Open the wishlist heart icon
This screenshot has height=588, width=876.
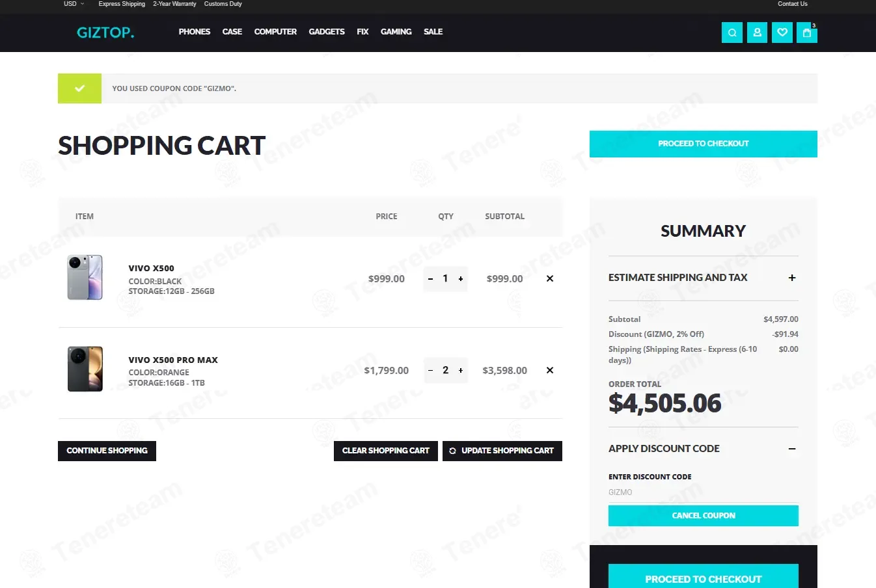pos(782,33)
